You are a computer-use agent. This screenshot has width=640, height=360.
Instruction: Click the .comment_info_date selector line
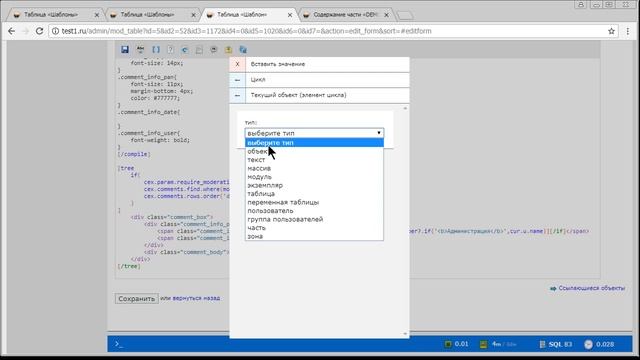pos(149,112)
